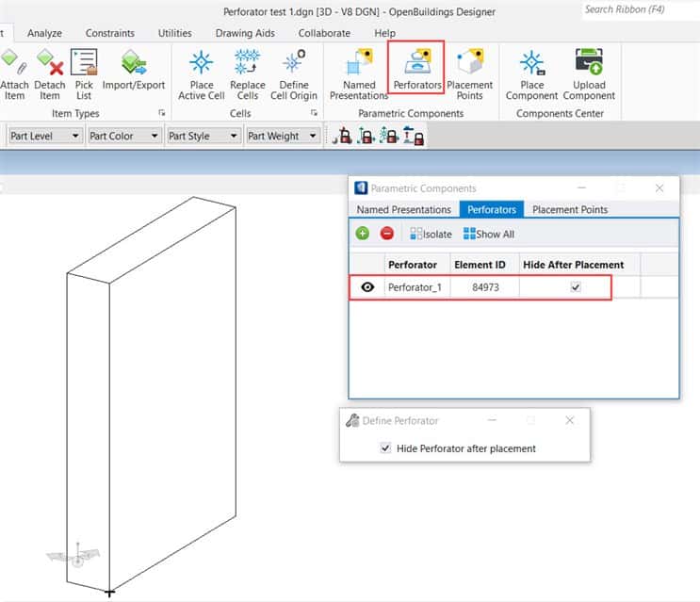Close the Parametric Components dialog
The image size is (700, 602).
pyautogui.click(x=659, y=188)
